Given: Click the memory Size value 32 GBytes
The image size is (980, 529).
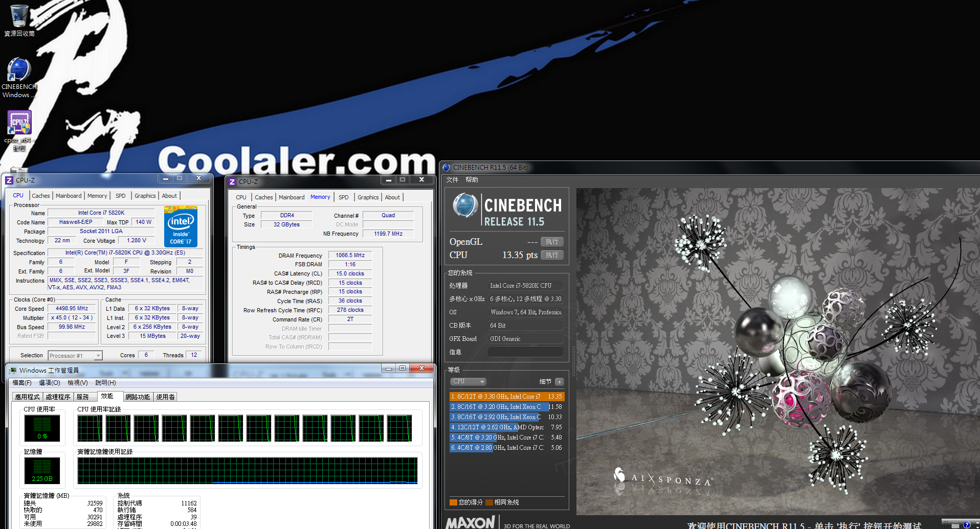Looking at the screenshot, I should tap(286, 225).
